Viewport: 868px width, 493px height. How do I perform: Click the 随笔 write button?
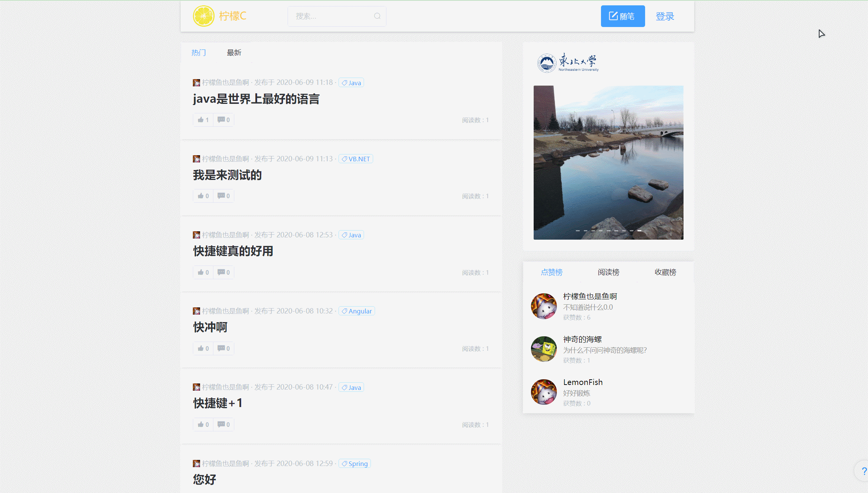click(x=623, y=16)
